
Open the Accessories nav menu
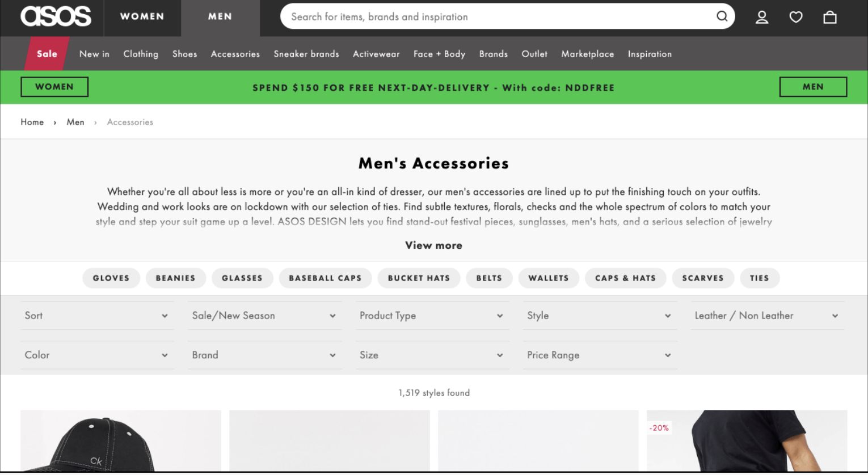[235, 54]
